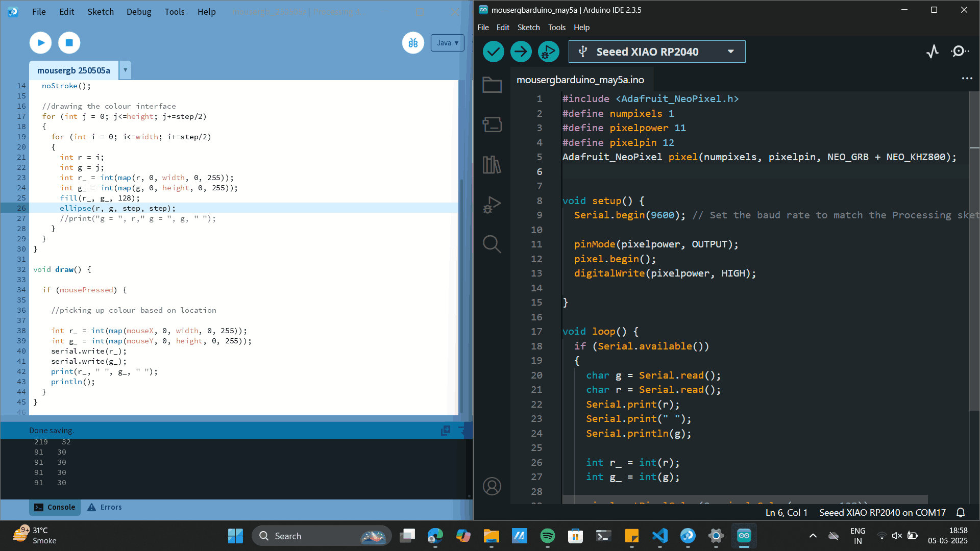Open Task View on the taskbar
The height and width of the screenshot is (551, 980).
pyautogui.click(x=407, y=536)
